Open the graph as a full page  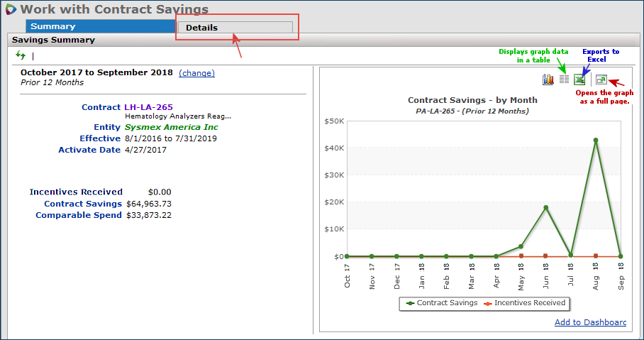601,79
